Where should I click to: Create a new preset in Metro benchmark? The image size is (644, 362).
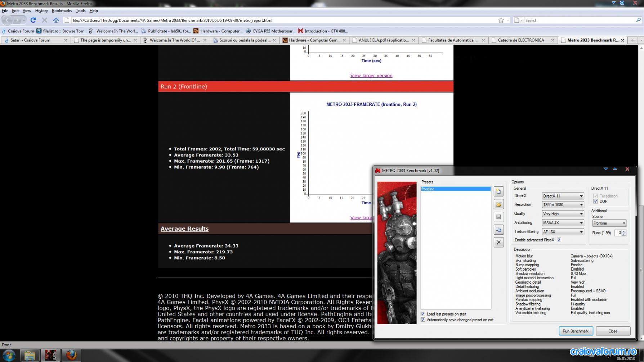[498, 191]
